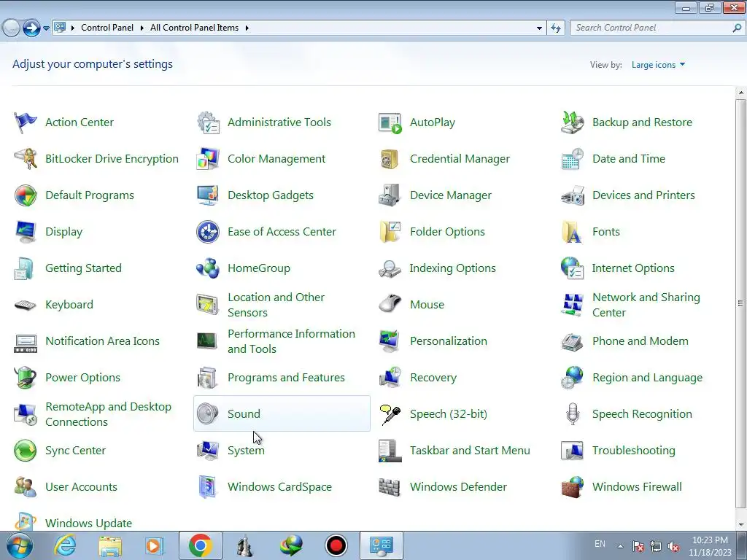747x560 pixels.
Task: Click the address bar Refresh button
Action: tap(556, 28)
